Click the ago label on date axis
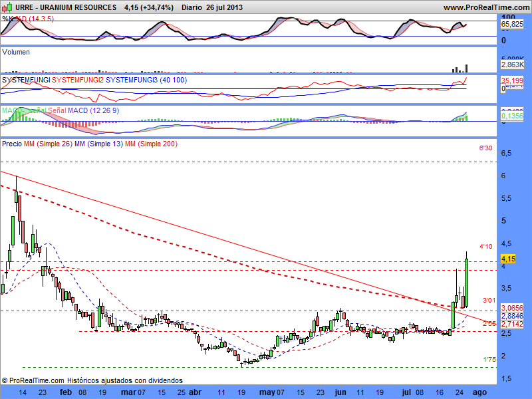Screen dimensions: 532x399 click(479, 392)
